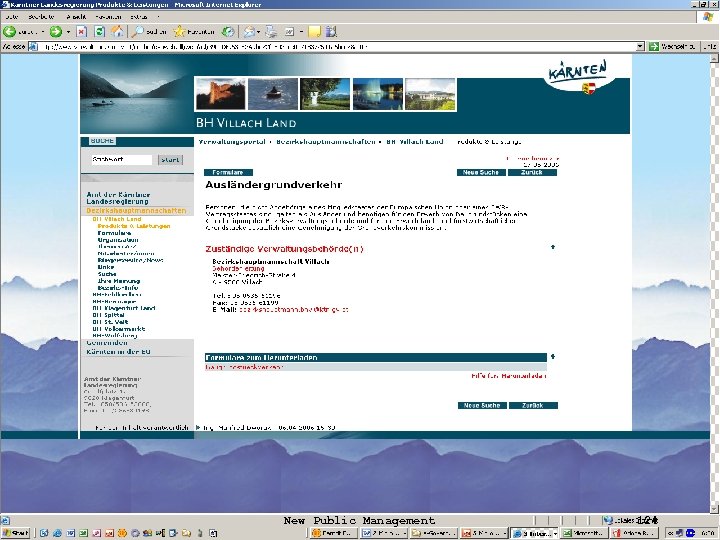The height and width of the screenshot is (540, 720).
Task: Click the Kärnten logo in page header
Action: pyautogui.click(x=578, y=76)
